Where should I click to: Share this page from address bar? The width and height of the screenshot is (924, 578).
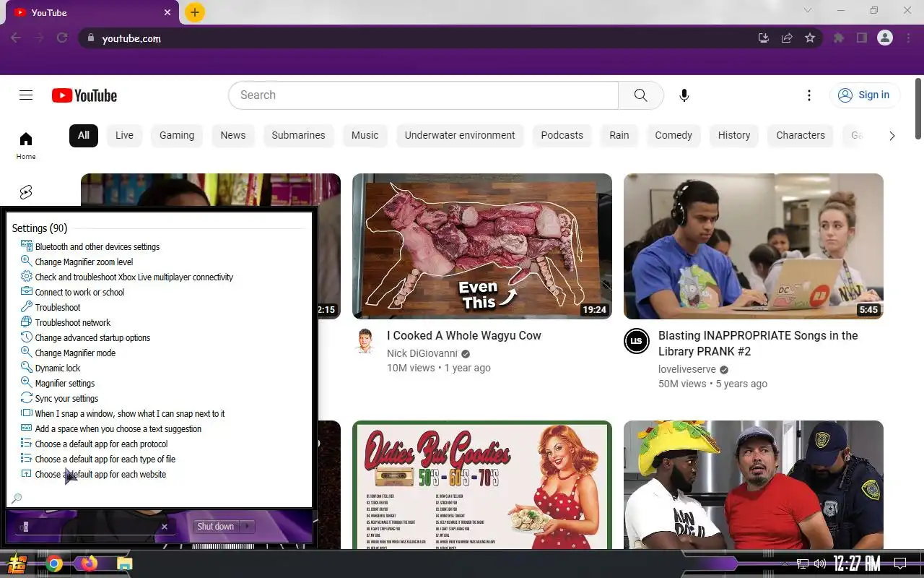tap(787, 38)
